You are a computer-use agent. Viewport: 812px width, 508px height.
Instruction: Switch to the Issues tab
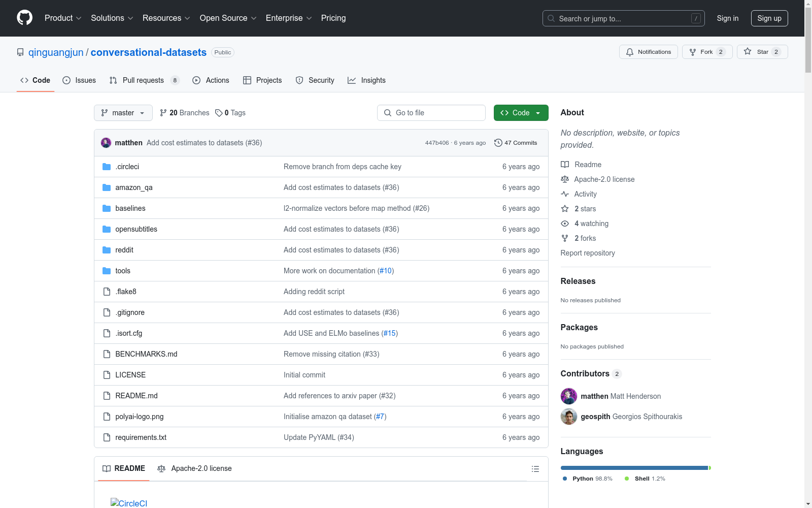[x=79, y=80]
